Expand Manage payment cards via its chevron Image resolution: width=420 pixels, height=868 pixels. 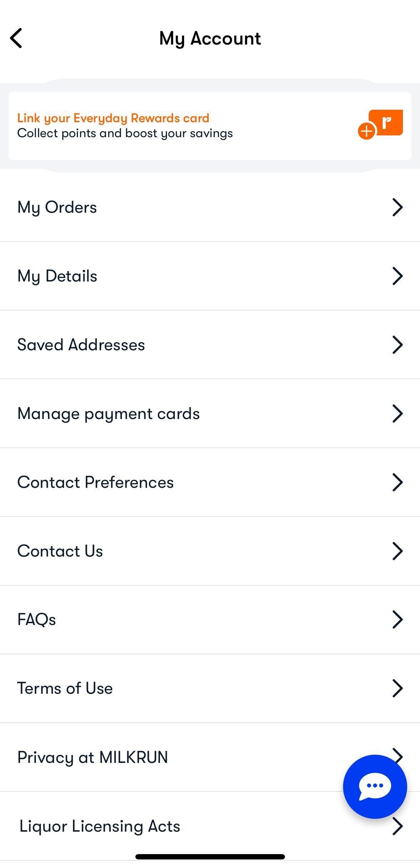(x=397, y=414)
